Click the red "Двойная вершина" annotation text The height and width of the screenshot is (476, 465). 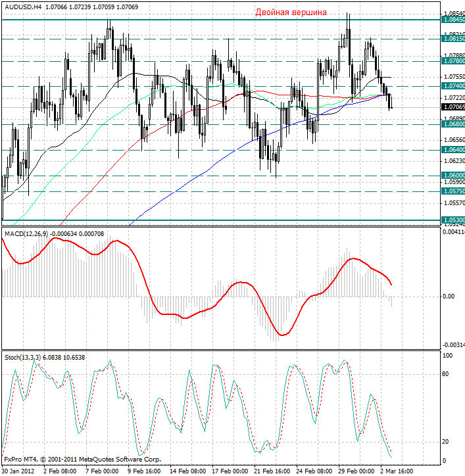click(x=291, y=12)
